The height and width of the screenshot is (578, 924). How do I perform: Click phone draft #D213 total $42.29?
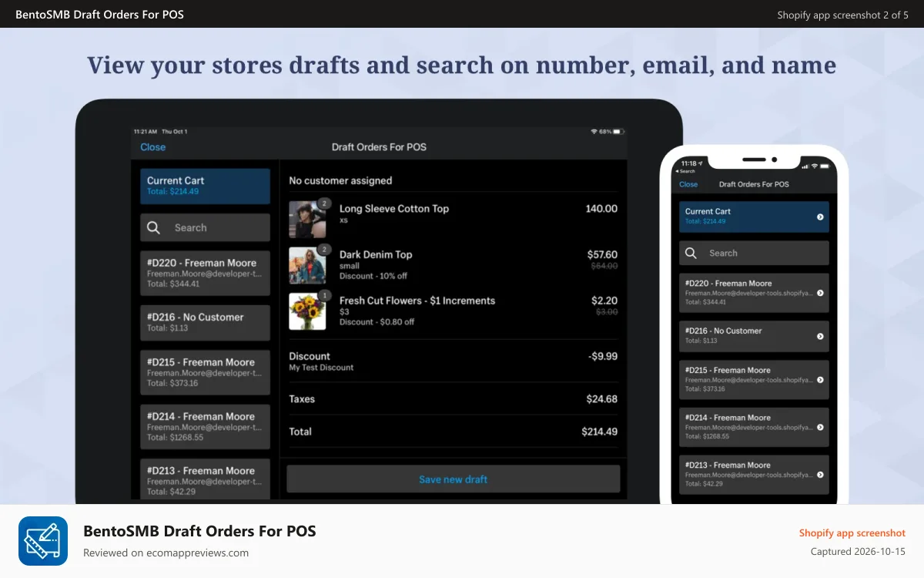[705, 484]
